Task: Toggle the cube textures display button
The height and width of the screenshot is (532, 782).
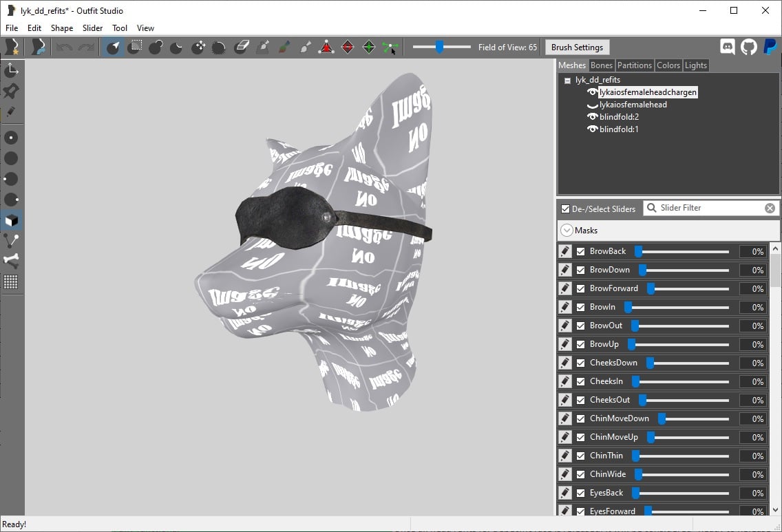Action: click(12, 220)
